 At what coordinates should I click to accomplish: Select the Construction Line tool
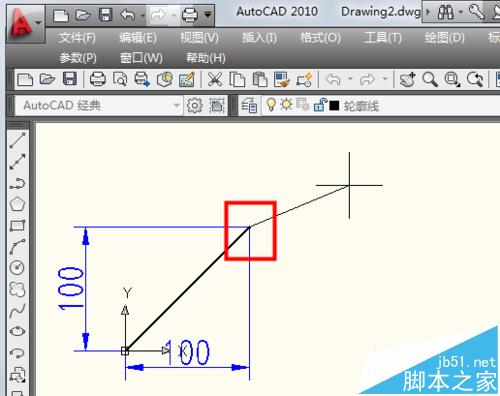pyautogui.click(x=17, y=161)
